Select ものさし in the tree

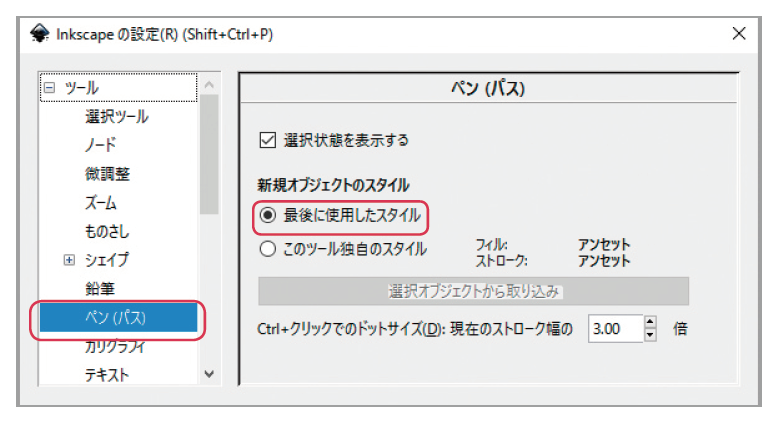tap(107, 231)
